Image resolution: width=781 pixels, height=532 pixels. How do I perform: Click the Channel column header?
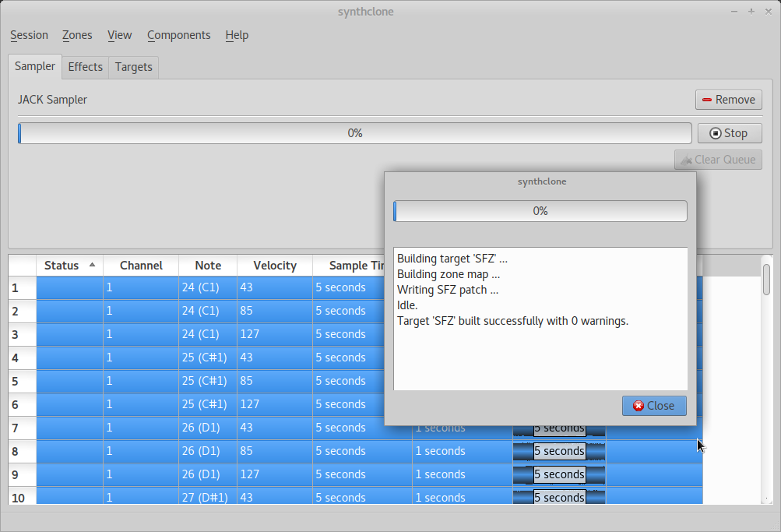click(x=141, y=266)
